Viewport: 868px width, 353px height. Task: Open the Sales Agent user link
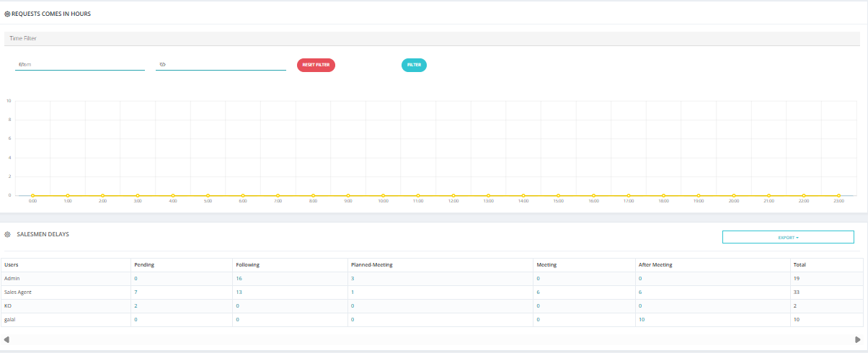coord(18,292)
